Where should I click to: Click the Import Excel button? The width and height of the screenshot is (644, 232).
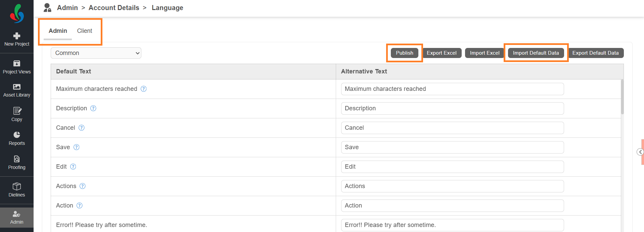[x=485, y=53]
